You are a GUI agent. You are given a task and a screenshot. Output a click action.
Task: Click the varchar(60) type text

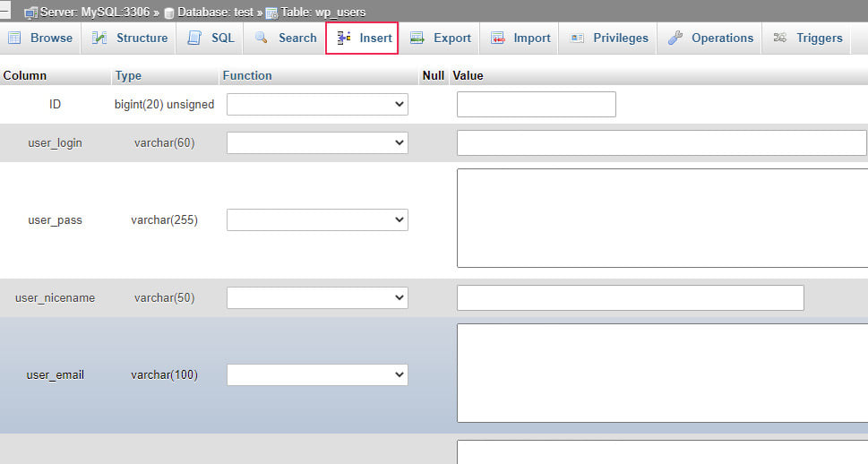point(165,142)
